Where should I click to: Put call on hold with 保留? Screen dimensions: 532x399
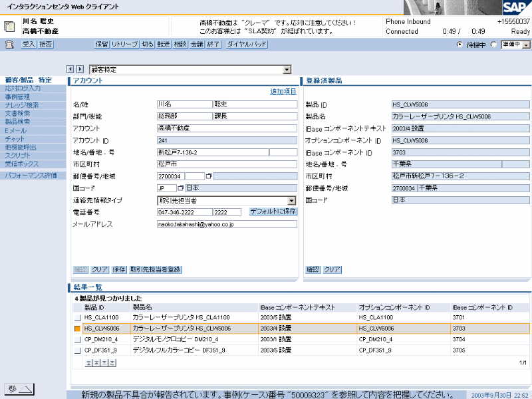click(x=102, y=44)
